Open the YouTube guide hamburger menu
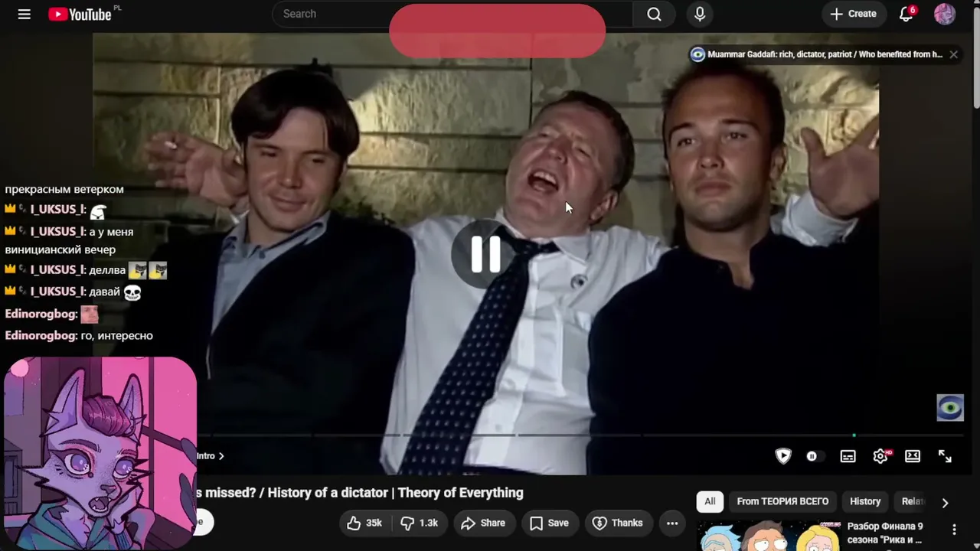Viewport: 980px width, 551px height. (24, 14)
